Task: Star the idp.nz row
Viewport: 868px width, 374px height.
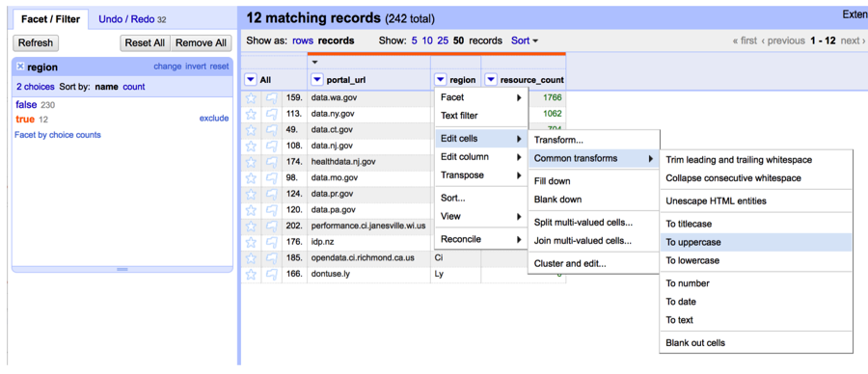Action: point(251,242)
